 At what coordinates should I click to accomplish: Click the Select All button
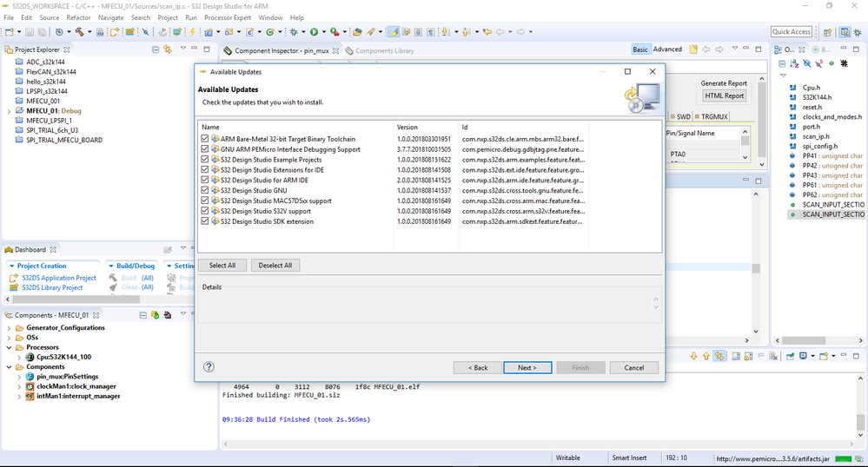pyautogui.click(x=222, y=265)
